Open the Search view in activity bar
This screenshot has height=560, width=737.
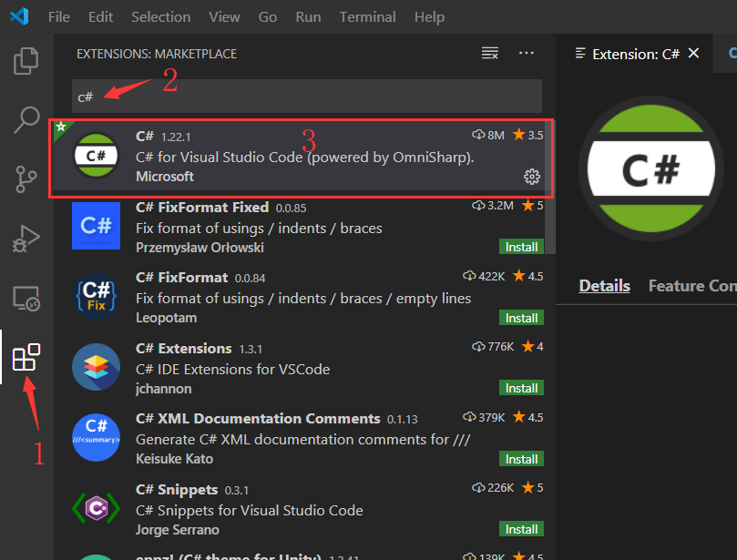tap(26, 120)
